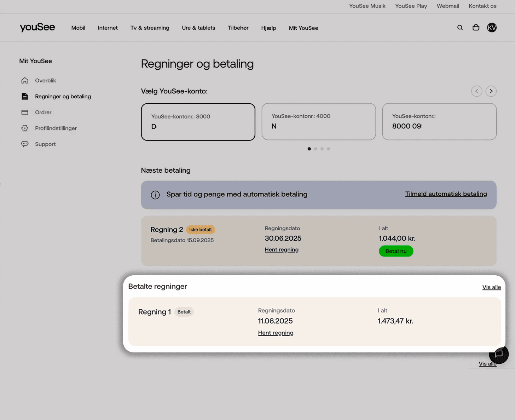Select the second carousel pagination dot

coord(316,149)
